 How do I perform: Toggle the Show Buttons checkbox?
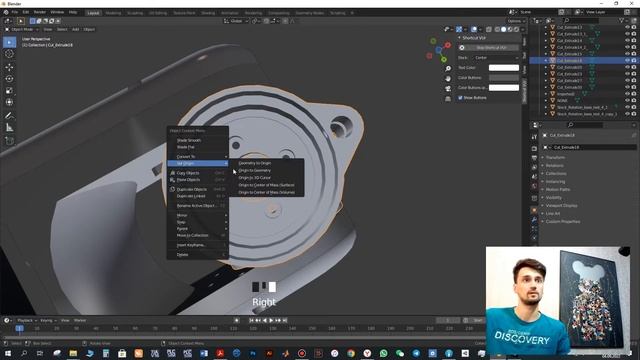460,98
